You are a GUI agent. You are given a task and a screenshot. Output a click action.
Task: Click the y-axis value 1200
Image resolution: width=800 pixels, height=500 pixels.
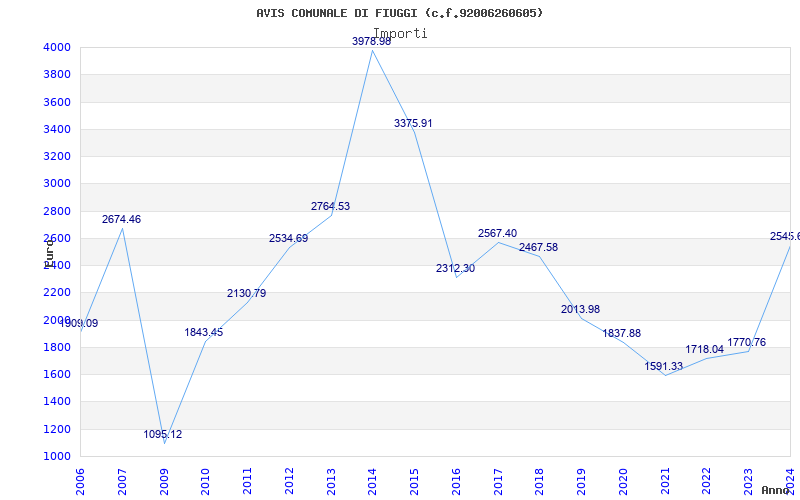tap(57, 429)
